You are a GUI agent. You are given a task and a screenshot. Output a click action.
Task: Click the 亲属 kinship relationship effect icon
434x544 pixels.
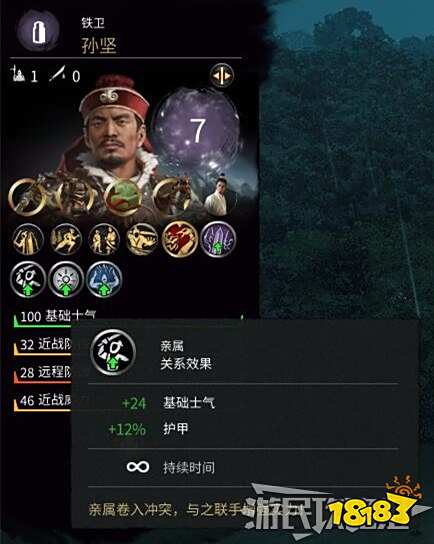tap(28, 280)
